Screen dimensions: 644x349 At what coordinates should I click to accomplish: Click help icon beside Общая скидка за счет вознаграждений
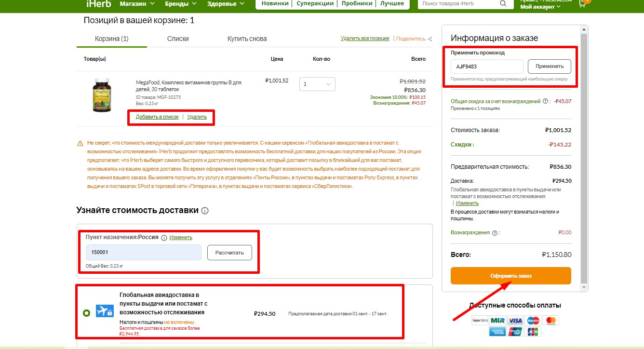tap(545, 101)
